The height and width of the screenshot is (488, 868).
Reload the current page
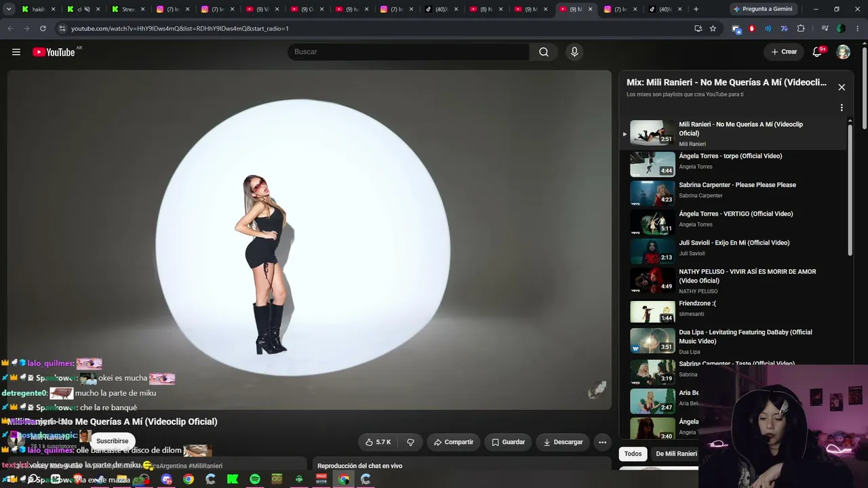(x=43, y=28)
